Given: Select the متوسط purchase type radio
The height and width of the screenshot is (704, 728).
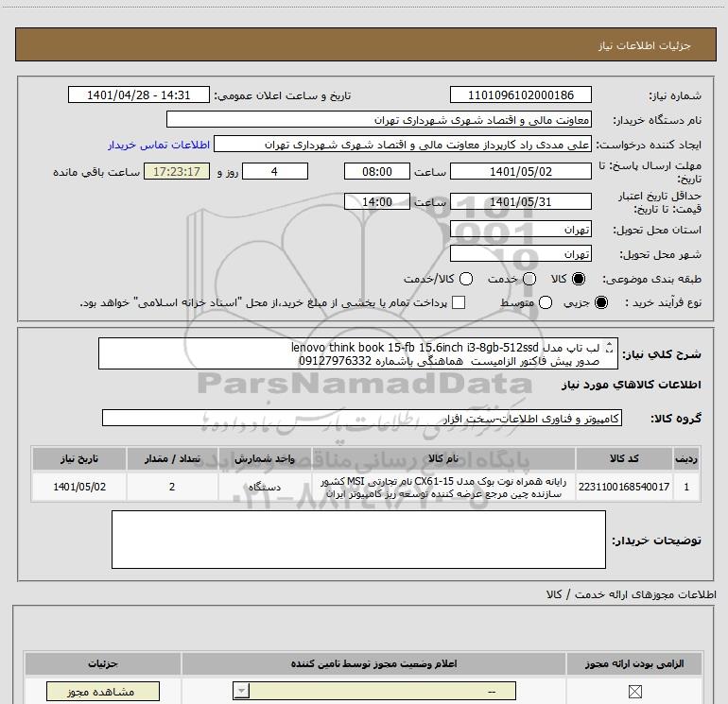Looking at the screenshot, I should 546,302.
